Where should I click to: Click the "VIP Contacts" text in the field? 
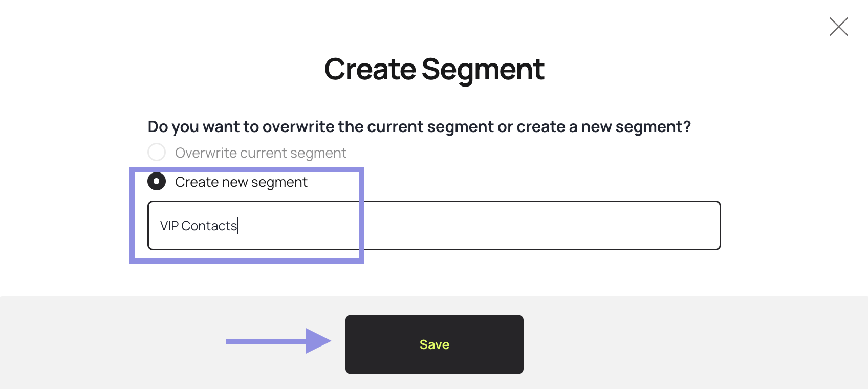point(199,226)
